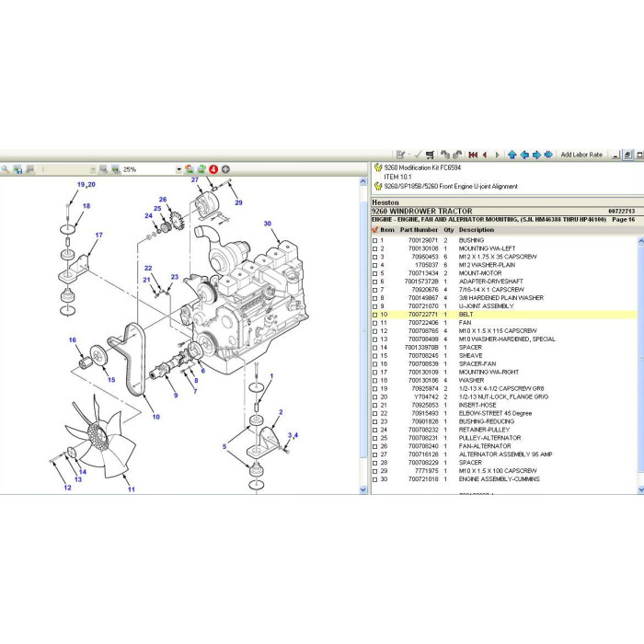Click the gray next page arrow
The image size is (644, 644).
(498, 155)
